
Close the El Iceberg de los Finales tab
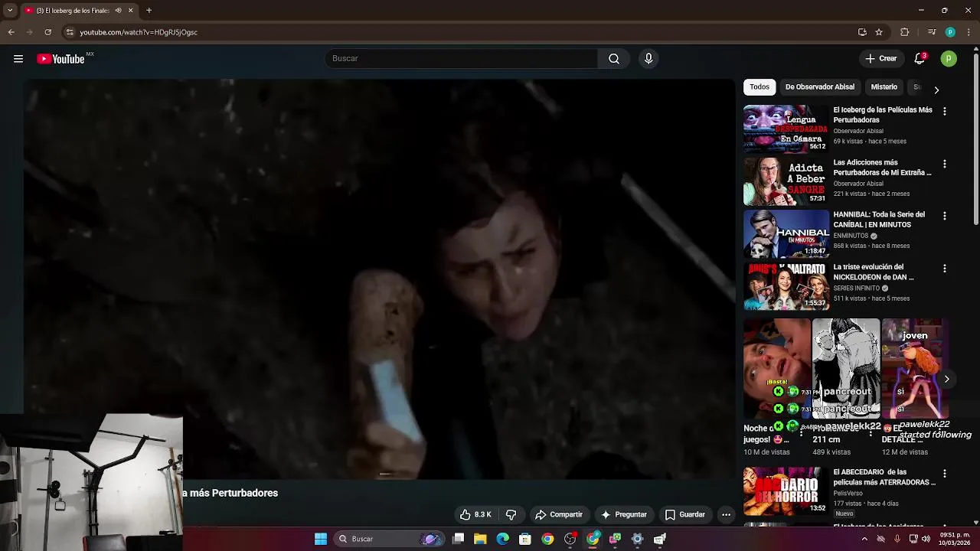click(130, 11)
